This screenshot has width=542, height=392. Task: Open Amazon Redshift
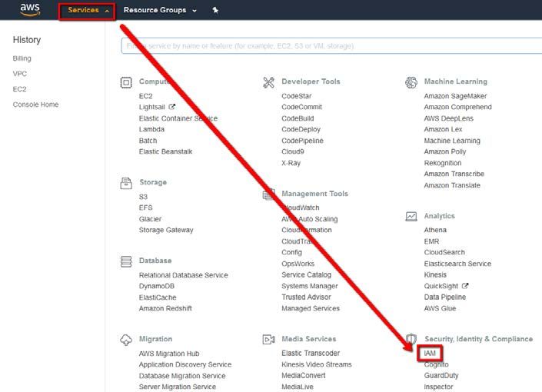tap(165, 308)
